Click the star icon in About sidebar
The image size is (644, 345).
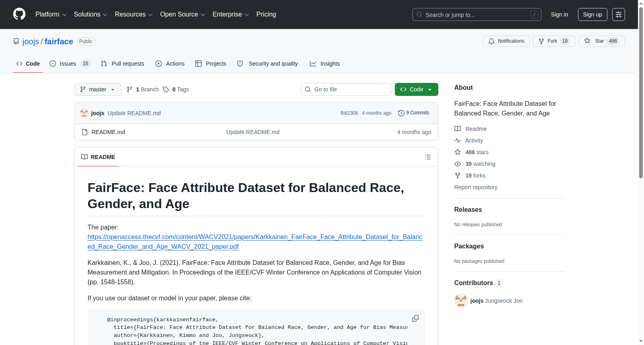click(x=458, y=152)
